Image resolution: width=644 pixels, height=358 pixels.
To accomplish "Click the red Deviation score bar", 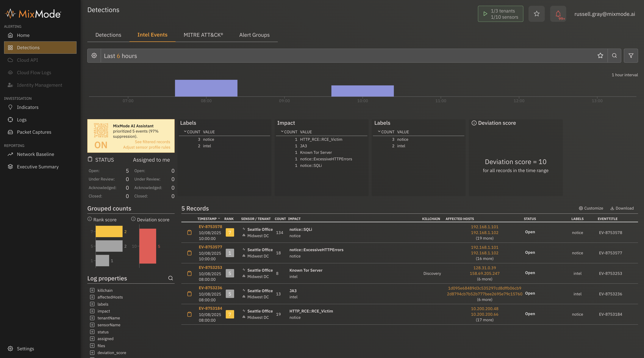I will (148, 246).
